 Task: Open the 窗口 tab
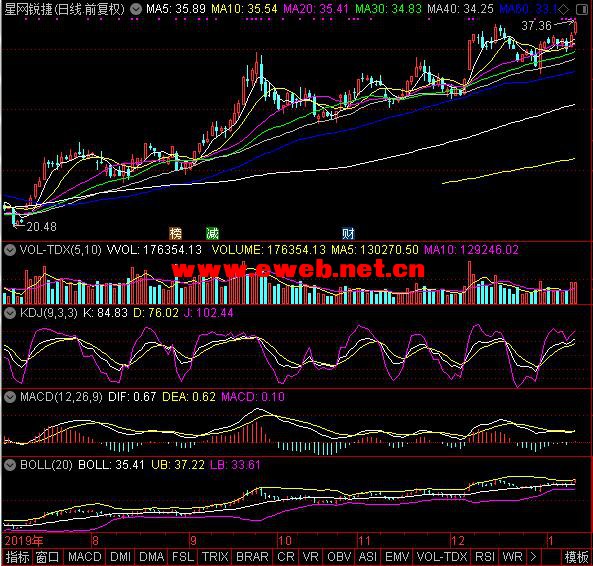tap(48, 557)
